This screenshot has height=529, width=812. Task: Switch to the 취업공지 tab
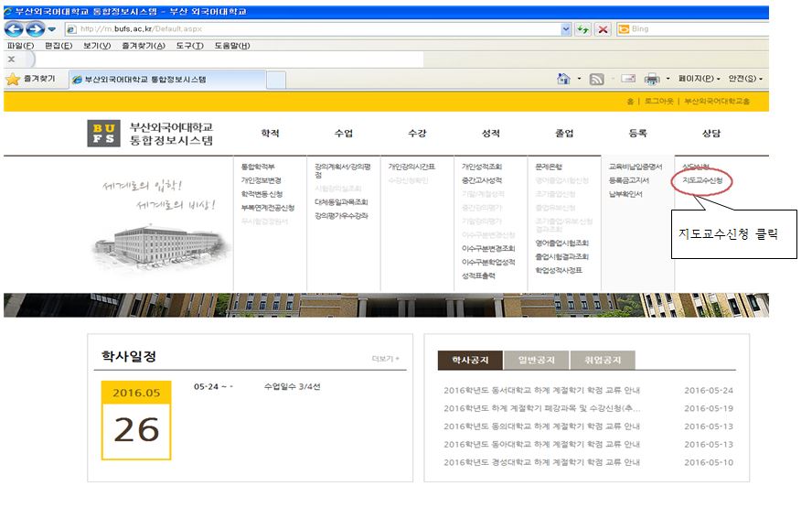[x=601, y=360]
